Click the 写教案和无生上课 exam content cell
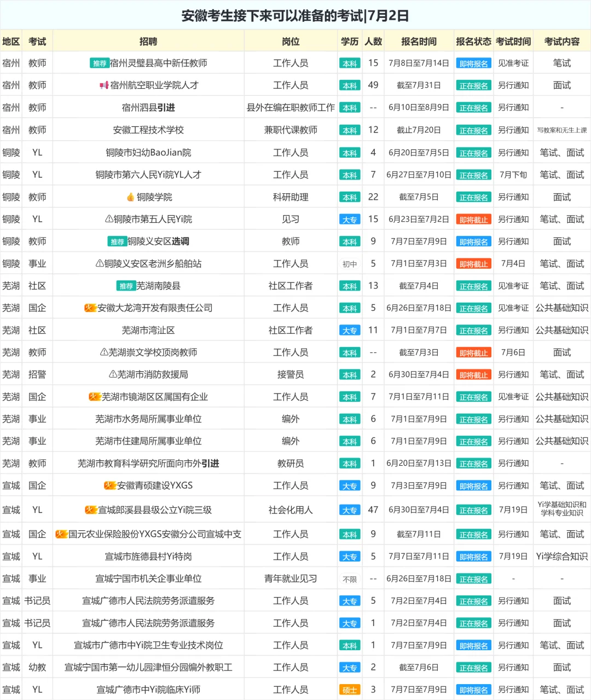This screenshot has width=591, height=700. tap(562, 130)
